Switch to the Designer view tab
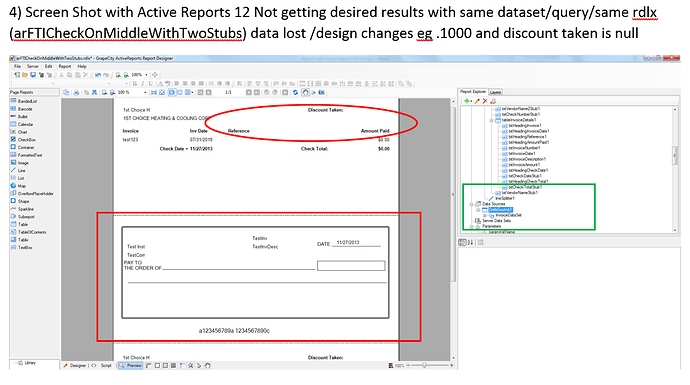690x385 pixels. coord(75,365)
